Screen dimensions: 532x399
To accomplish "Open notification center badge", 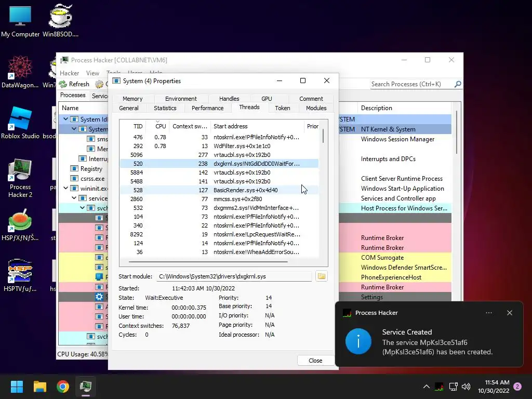I will click(x=518, y=387).
